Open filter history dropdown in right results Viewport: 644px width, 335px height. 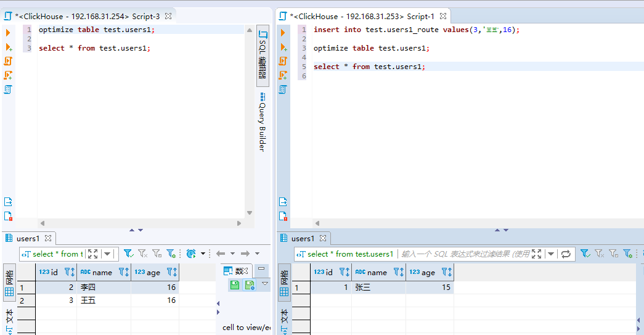550,254
